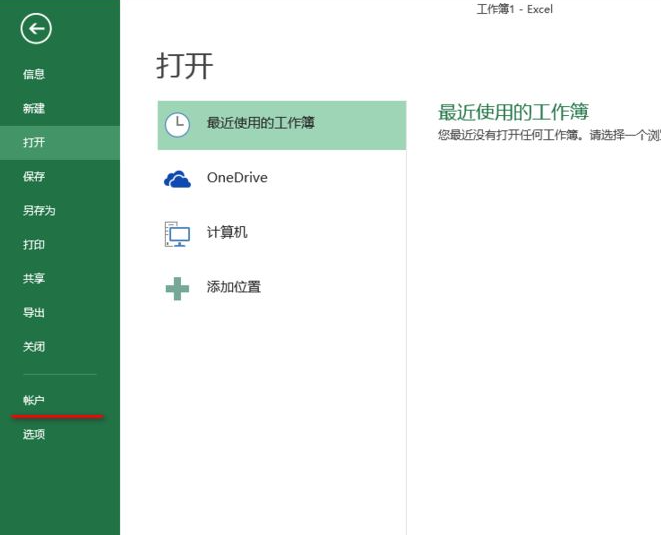Select 打开 (Open) in the sidebar
The height and width of the screenshot is (535, 661).
point(34,142)
